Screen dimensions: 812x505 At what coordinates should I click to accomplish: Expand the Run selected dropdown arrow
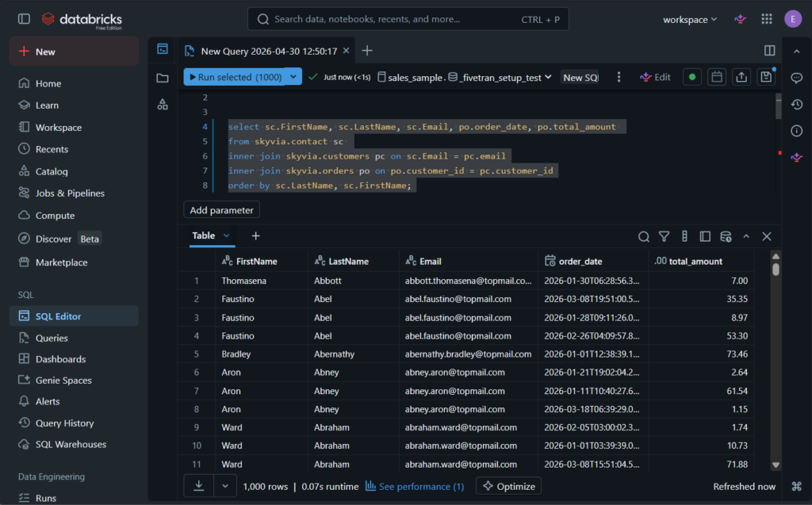click(x=293, y=77)
